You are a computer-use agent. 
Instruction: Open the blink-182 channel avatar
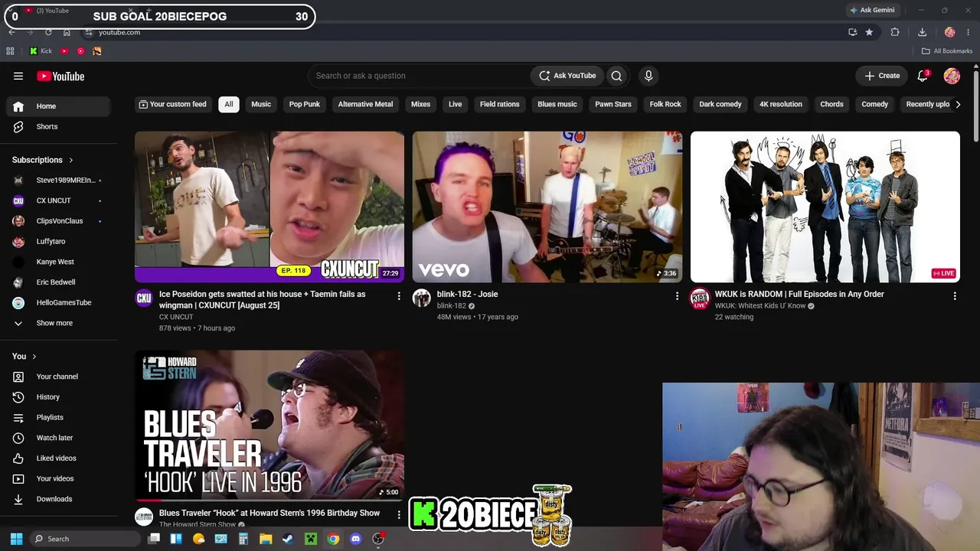tap(422, 298)
